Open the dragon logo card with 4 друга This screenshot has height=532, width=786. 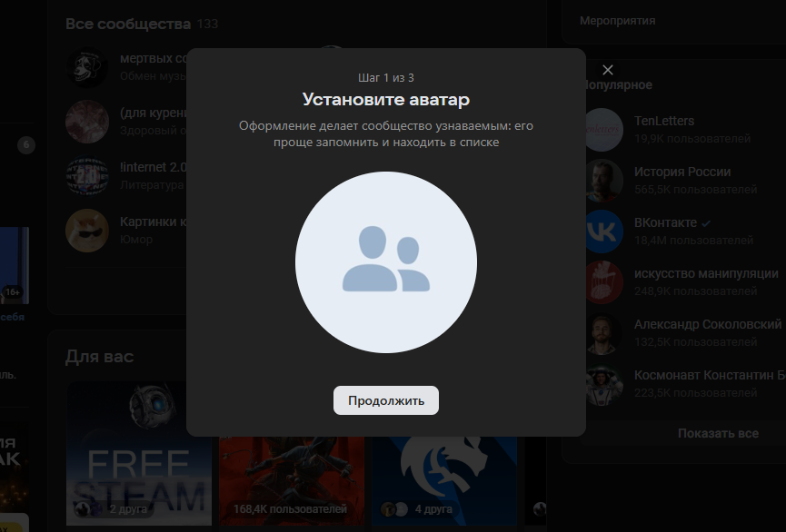tap(444, 480)
